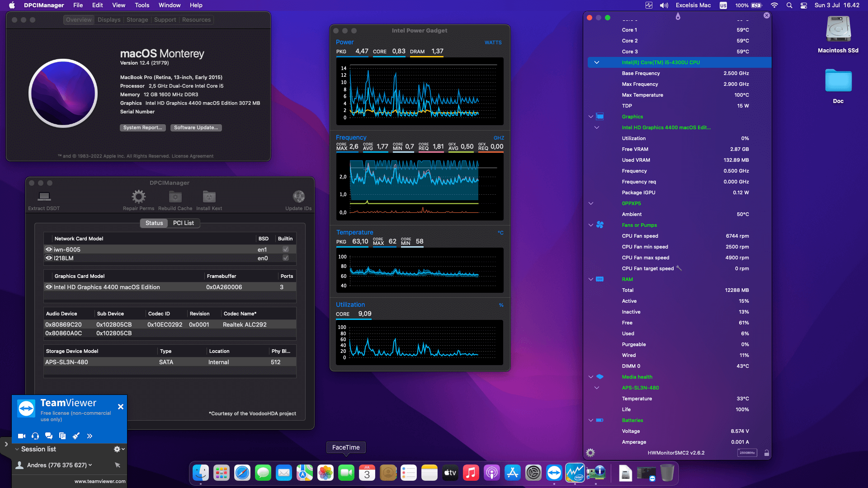Collapse the RAM section
Screen dimensions: 868x488
click(590, 279)
